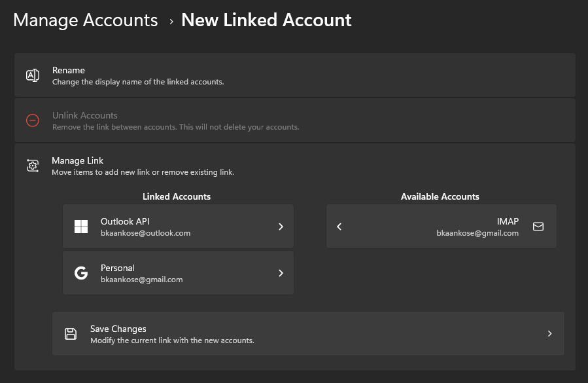This screenshot has height=383, width=588.
Task: Click the Outlook grid icon for Outlook API
Action: click(81, 226)
